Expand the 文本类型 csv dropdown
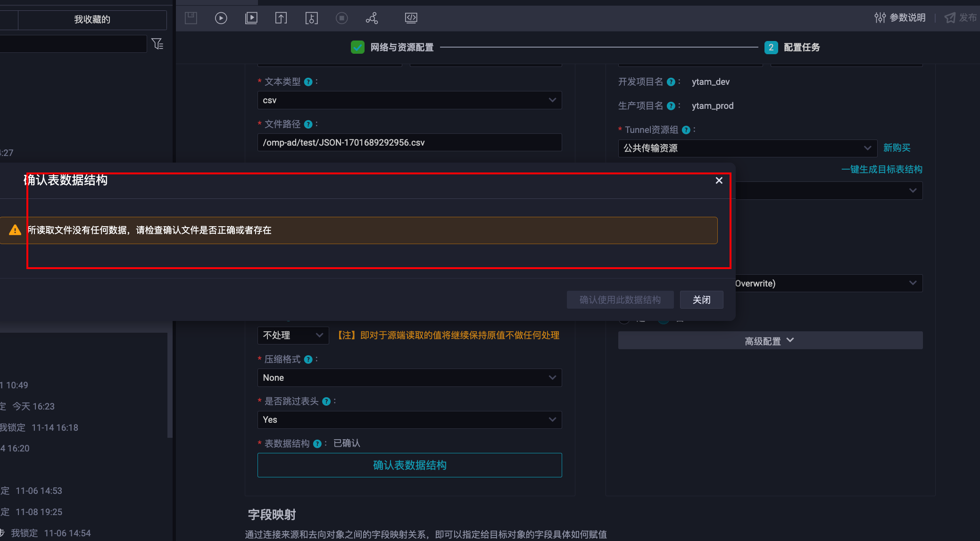 (409, 100)
